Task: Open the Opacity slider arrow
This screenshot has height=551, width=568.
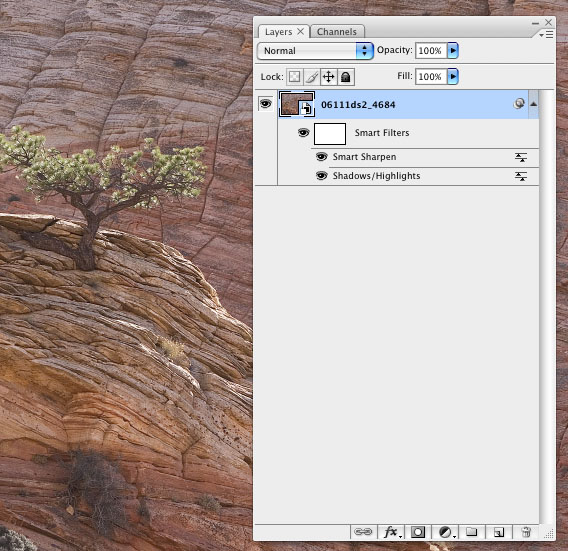Action: pyautogui.click(x=453, y=50)
